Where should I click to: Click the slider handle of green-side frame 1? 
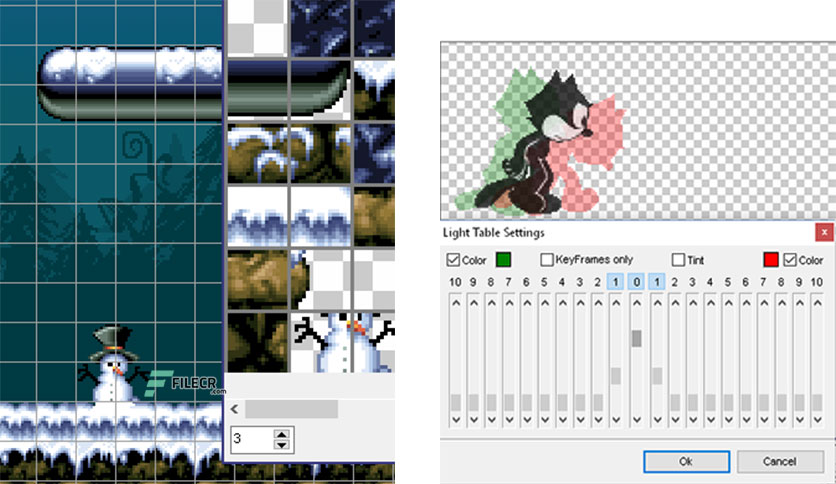616,376
